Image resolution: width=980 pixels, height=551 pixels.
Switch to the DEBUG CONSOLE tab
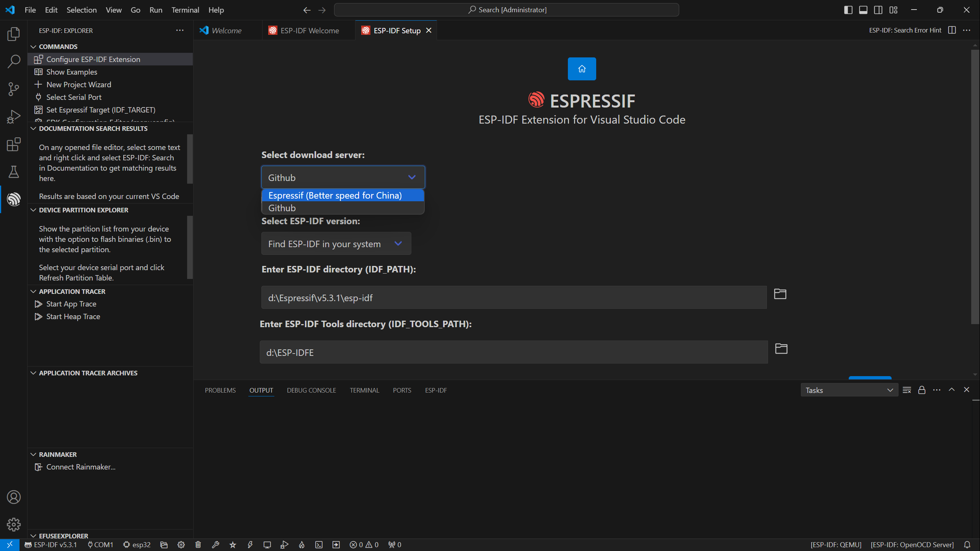(311, 390)
